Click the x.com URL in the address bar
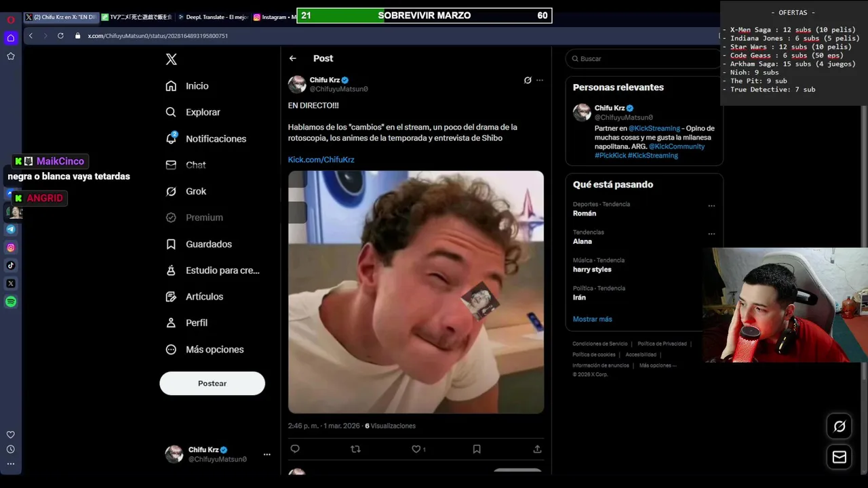Screen dimensions: 868x488 tap(158, 36)
